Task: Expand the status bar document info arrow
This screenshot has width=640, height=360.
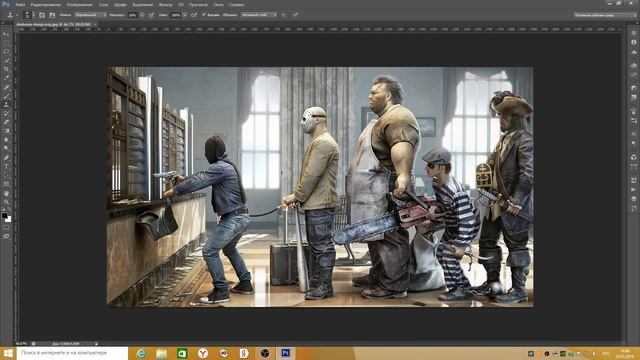Action: coord(96,344)
